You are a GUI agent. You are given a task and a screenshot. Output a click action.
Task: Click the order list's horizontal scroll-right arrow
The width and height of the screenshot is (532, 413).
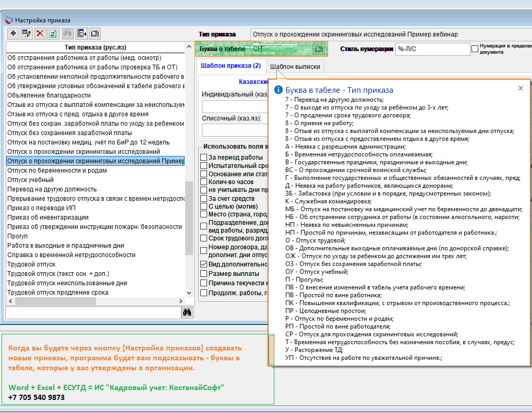tap(180, 301)
